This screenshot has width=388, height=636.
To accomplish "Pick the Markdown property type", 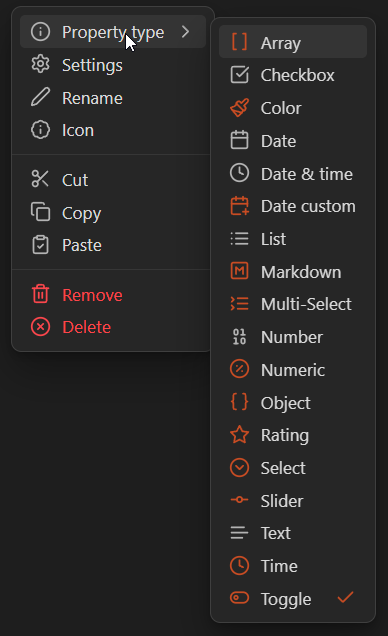I will [x=293, y=272].
